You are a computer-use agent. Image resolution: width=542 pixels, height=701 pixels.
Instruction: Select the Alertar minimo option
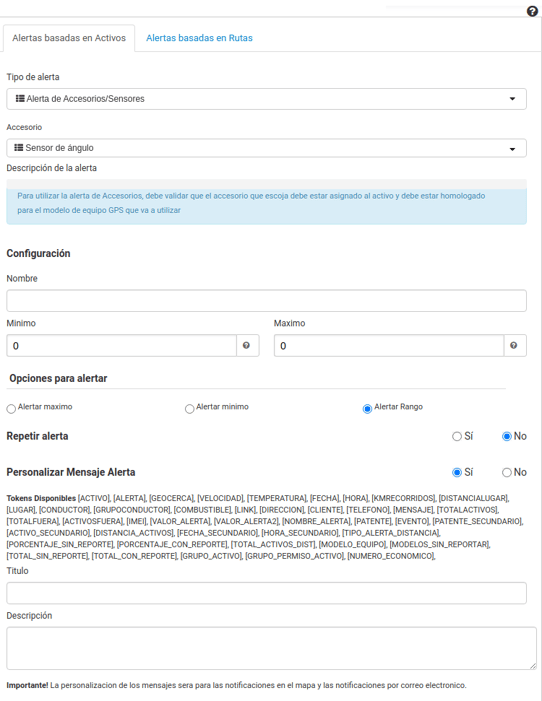(x=190, y=409)
